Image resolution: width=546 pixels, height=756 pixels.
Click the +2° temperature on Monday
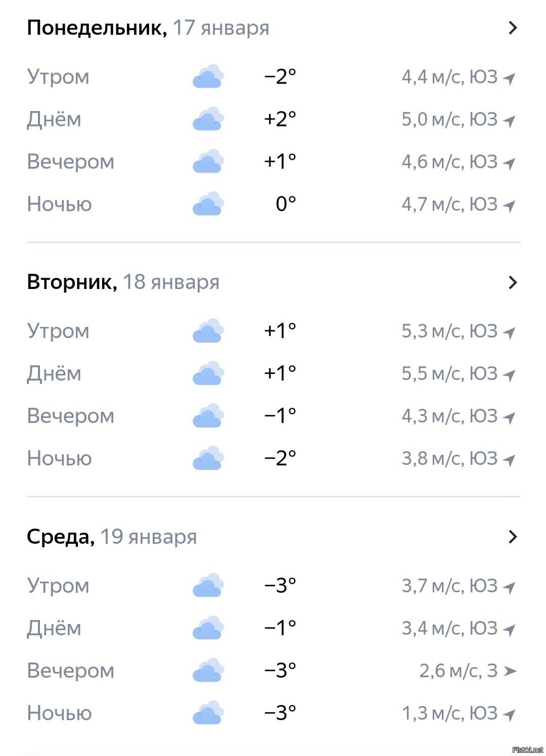point(280,119)
